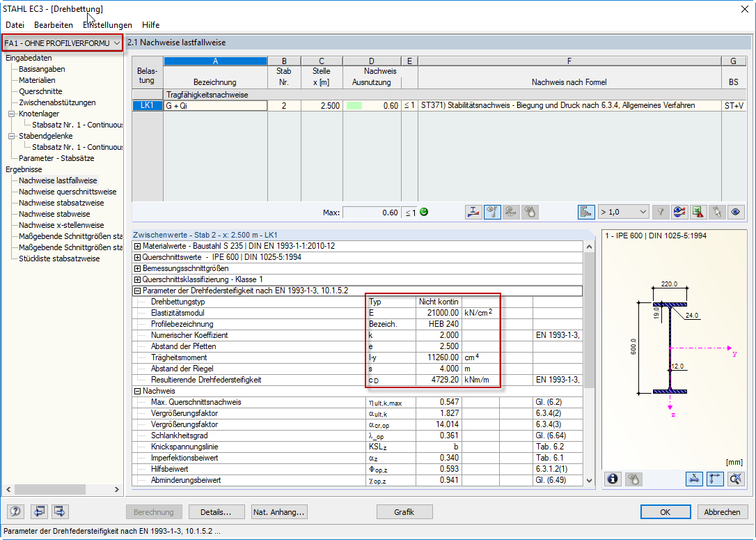Click the greyed eye-and-drop icon below the table

coord(530,213)
